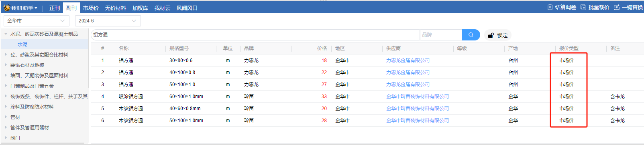
Task: Open the 2024-6 period dropdown
Action: click(108, 21)
